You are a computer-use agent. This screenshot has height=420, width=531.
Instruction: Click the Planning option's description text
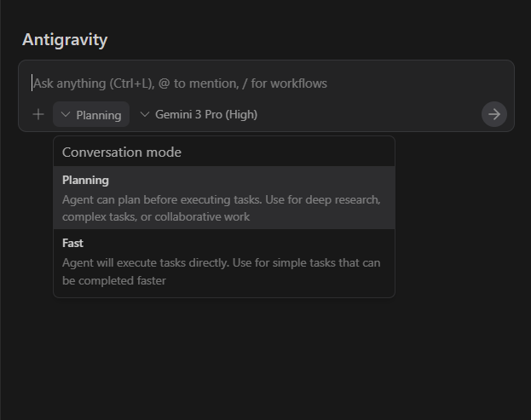click(x=221, y=208)
